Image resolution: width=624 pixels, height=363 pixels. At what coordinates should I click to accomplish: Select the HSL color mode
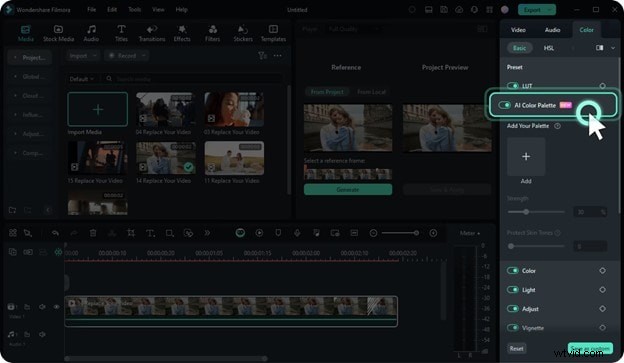tap(549, 48)
